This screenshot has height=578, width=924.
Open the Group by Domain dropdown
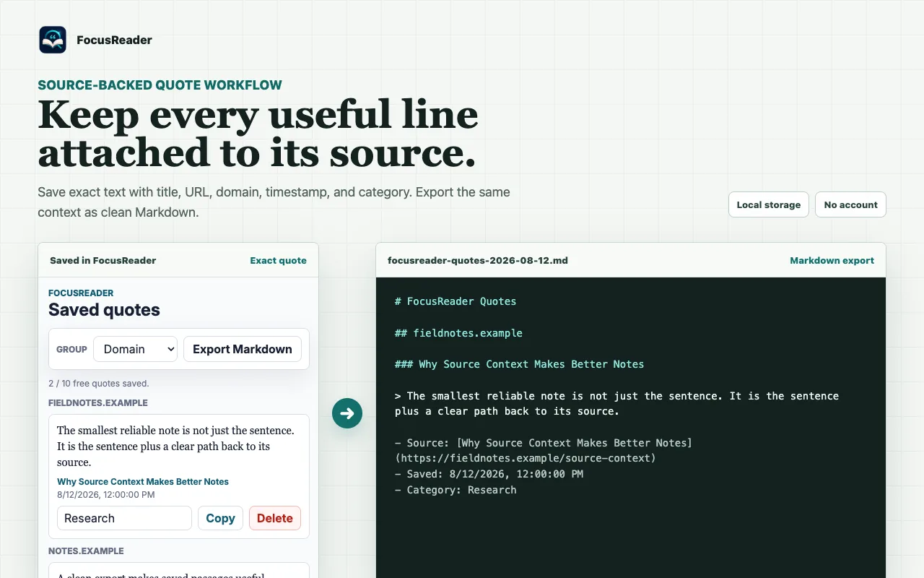(135, 349)
